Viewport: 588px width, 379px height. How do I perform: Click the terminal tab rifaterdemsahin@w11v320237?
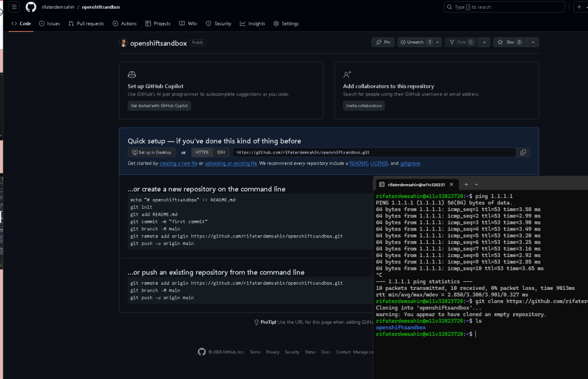point(416,185)
